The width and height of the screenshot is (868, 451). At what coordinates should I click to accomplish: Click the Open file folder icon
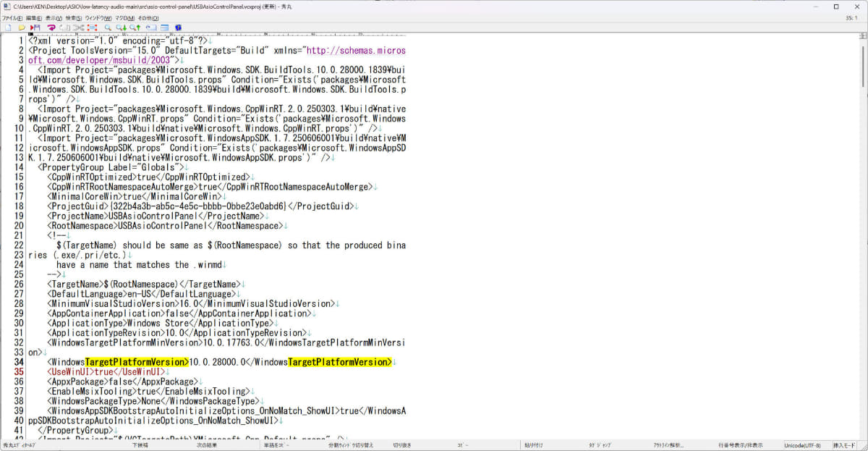22,28
